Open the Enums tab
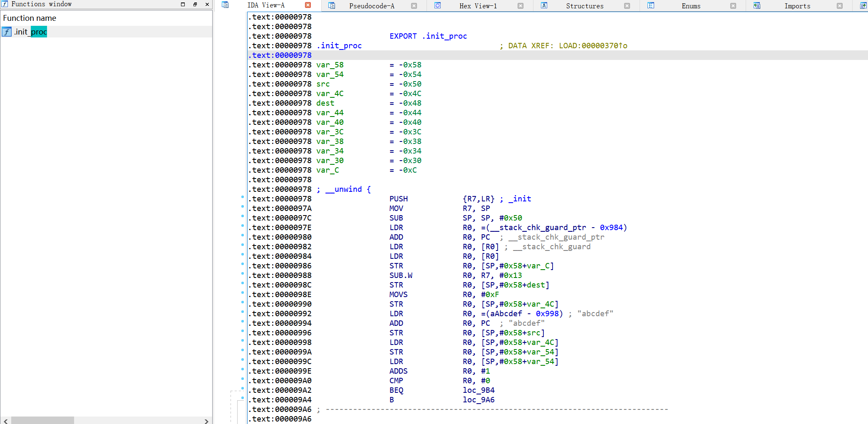Screen dimensions: 868x424 tap(691, 6)
